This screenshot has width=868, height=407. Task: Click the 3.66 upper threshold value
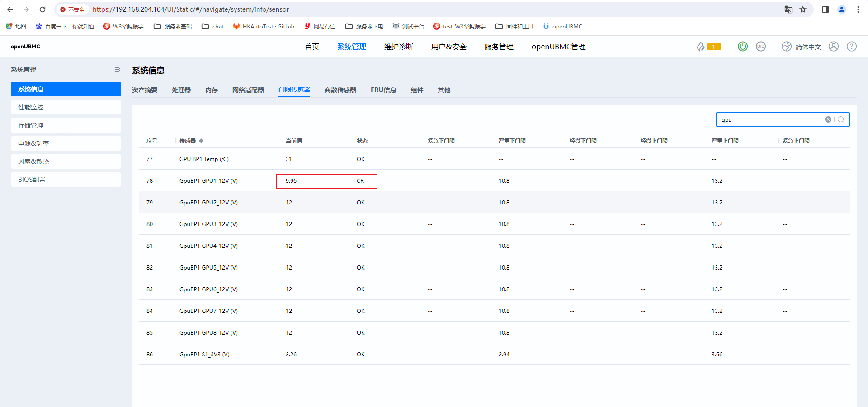pos(717,355)
